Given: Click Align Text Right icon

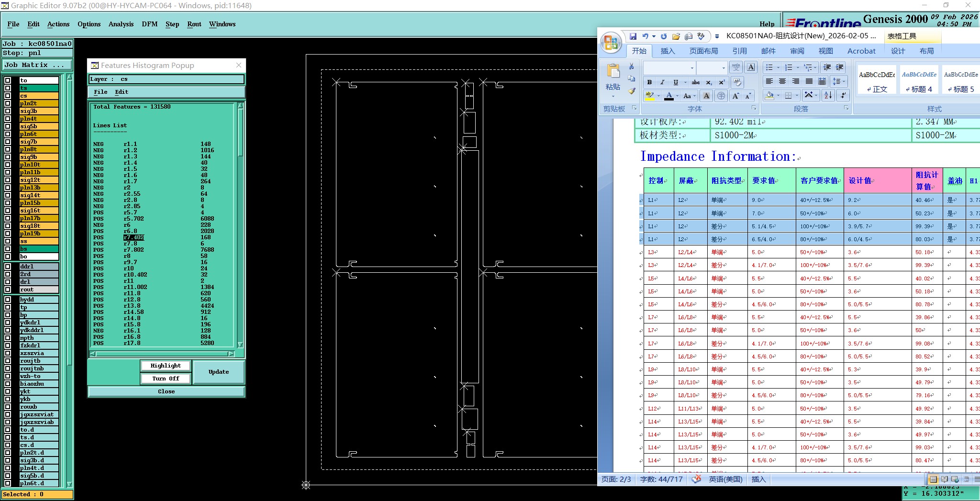Looking at the screenshot, I should click(x=796, y=81).
